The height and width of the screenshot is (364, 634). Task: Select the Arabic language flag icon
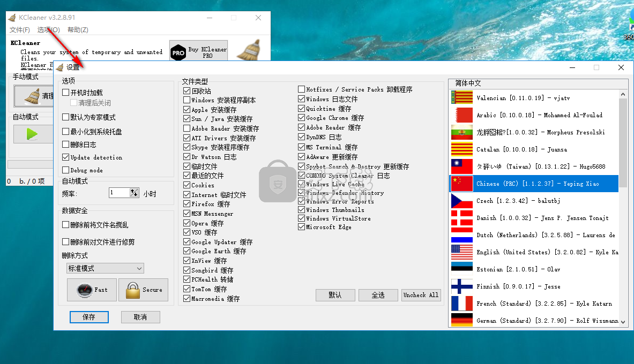coord(462,115)
